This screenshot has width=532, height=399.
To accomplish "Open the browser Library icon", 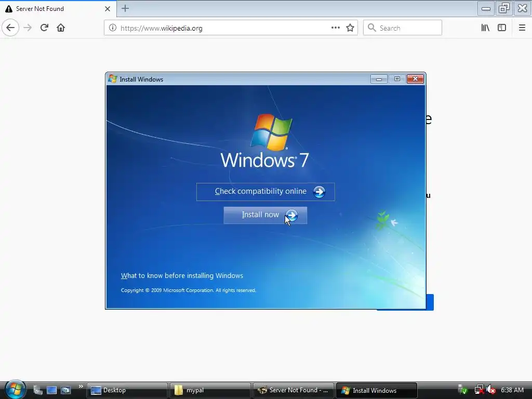I will [485, 28].
